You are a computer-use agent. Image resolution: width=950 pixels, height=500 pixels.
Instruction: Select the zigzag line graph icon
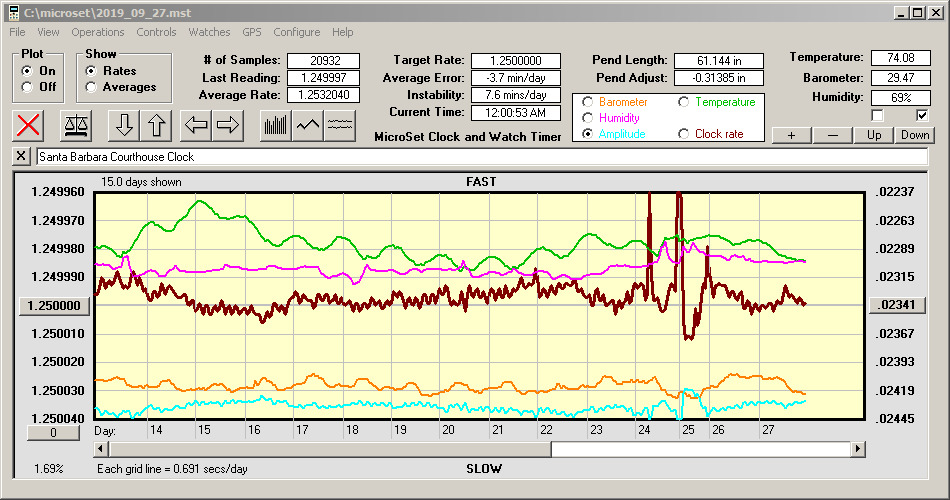coord(308,125)
